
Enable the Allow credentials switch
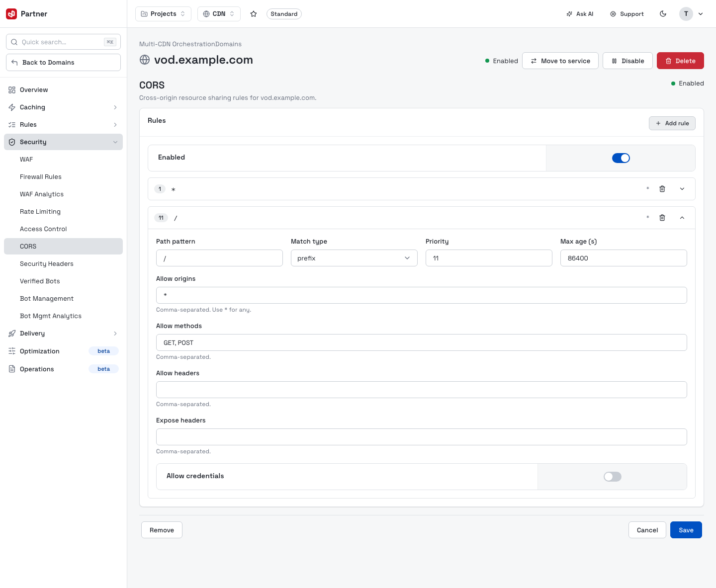(613, 477)
